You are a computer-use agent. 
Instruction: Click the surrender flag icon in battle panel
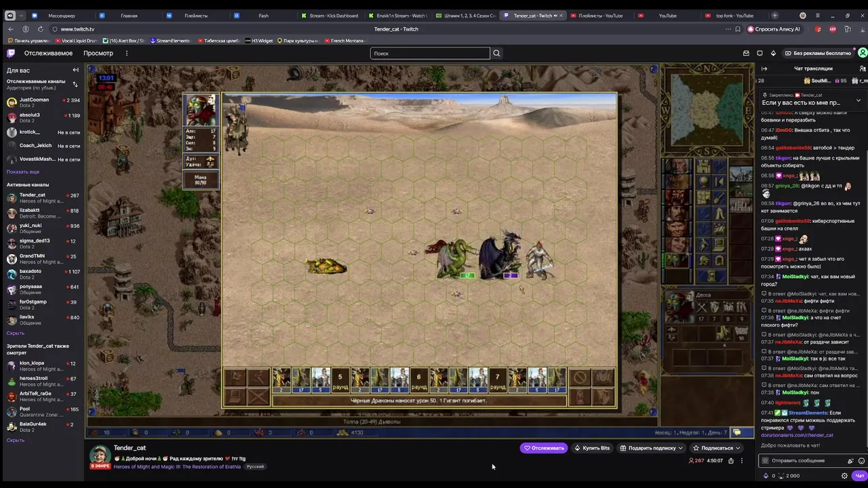[x=258, y=378]
